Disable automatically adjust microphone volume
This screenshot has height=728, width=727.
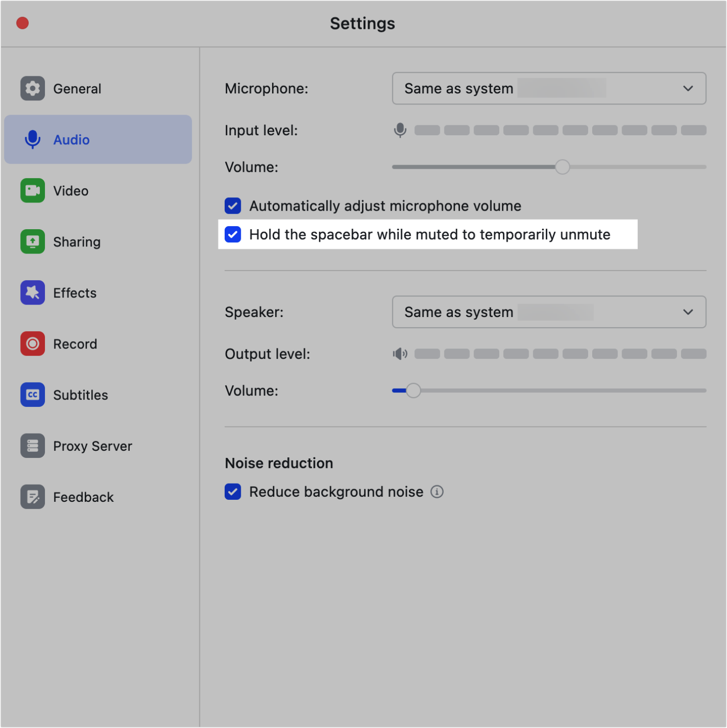pos(233,206)
